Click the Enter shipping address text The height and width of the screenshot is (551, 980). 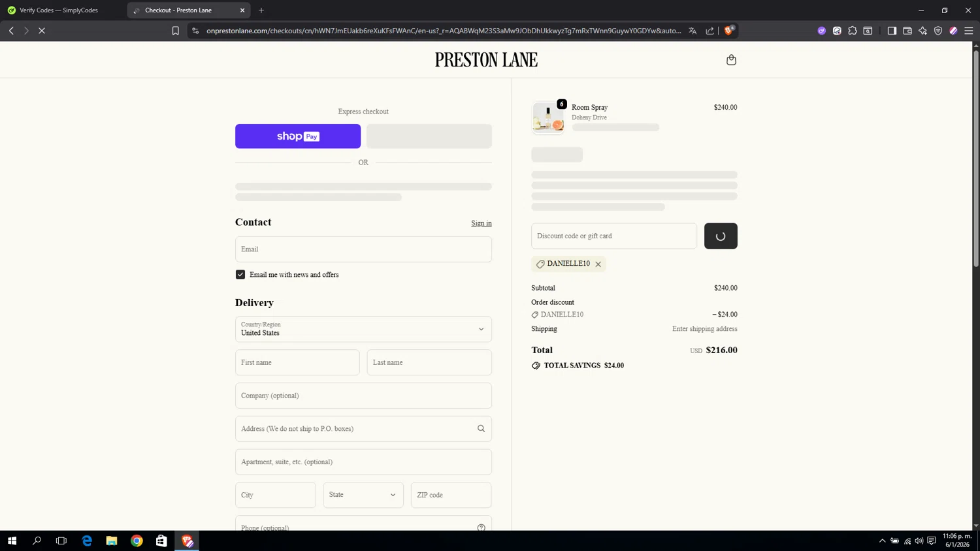pyautogui.click(x=704, y=329)
